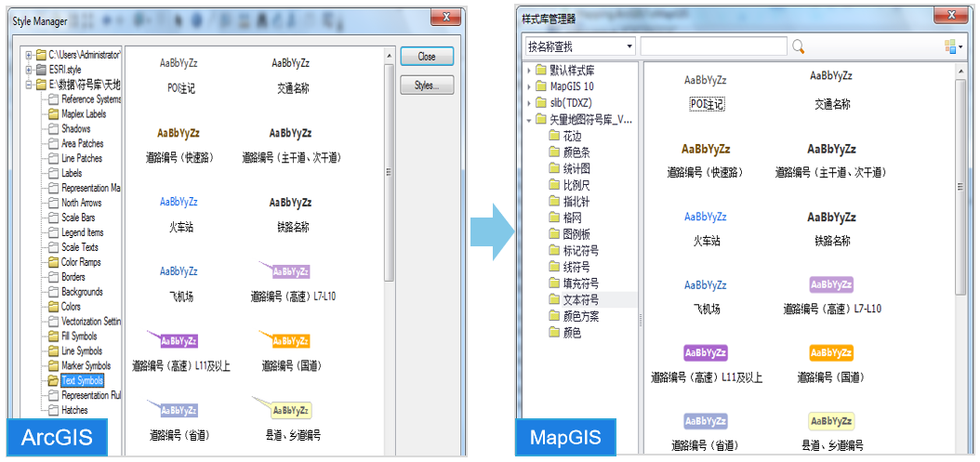Click 火车站 symbol in ArcGIS Style Manager
This screenshot has width=980, height=462.
180,215
